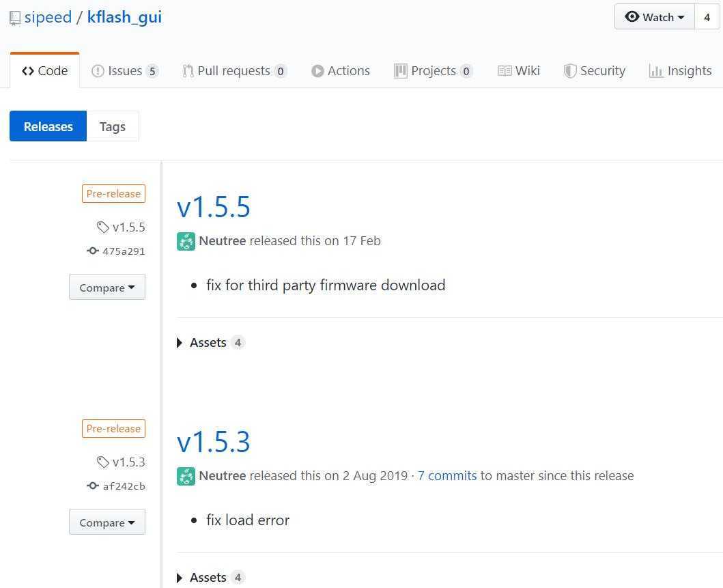Open commit 475a291
Viewport: 723px width, 588px height.
click(124, 251)
